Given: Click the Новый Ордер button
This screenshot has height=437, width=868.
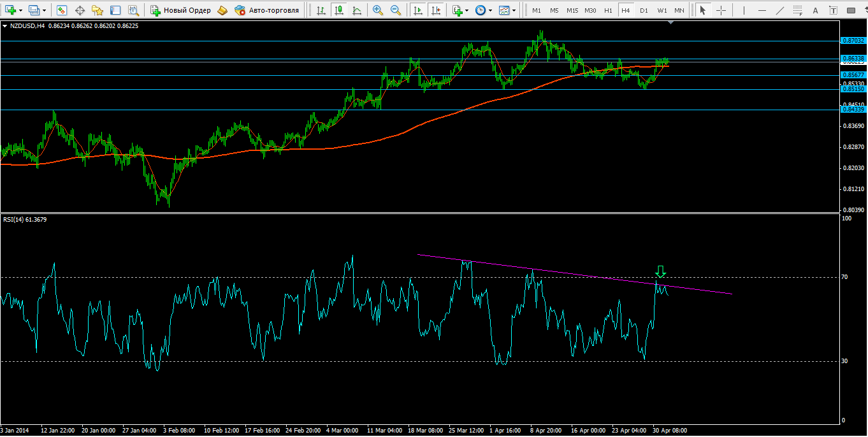Looking at the screenshot, I should (180, 10).
